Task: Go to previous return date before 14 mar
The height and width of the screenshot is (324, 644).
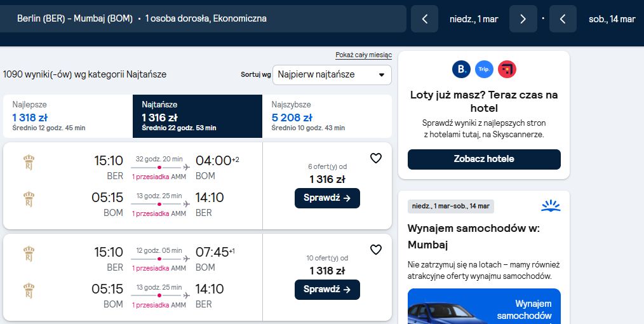Action: tap(563, 19)
